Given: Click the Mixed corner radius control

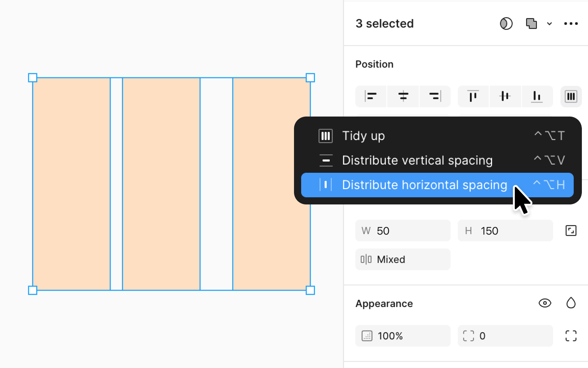Looking at the screenshot, I should pyautogui.click(x=403, y=259).
